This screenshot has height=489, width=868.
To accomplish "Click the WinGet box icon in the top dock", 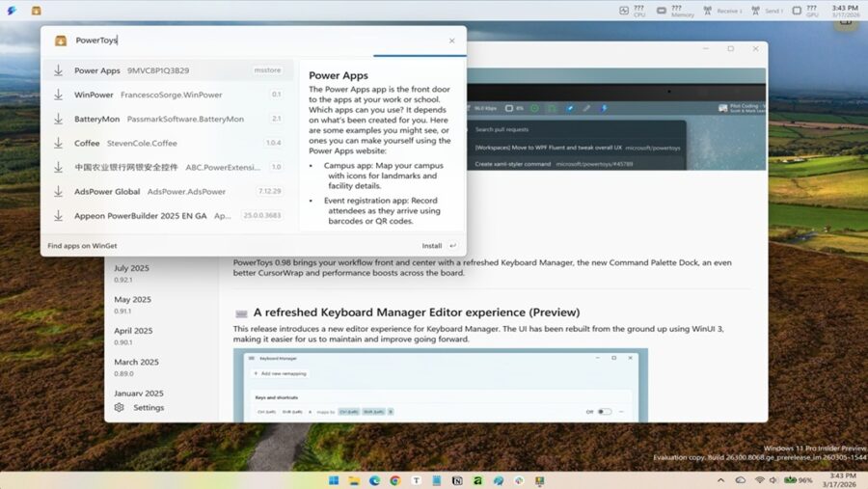I will coord(36,11).
